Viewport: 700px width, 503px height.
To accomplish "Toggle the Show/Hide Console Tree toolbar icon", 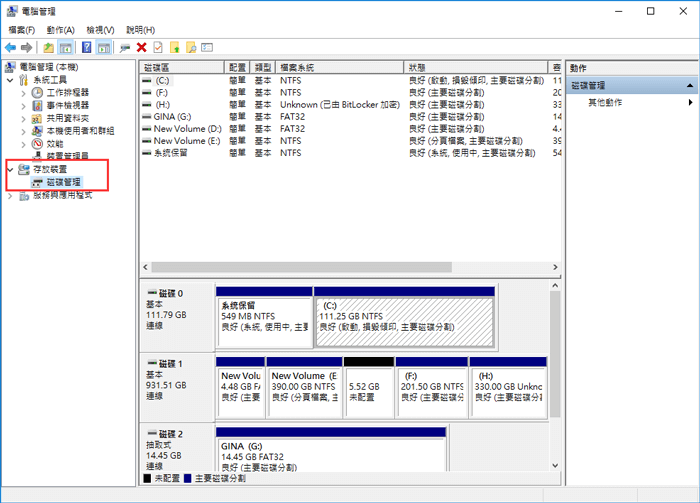I will [66, 47].
